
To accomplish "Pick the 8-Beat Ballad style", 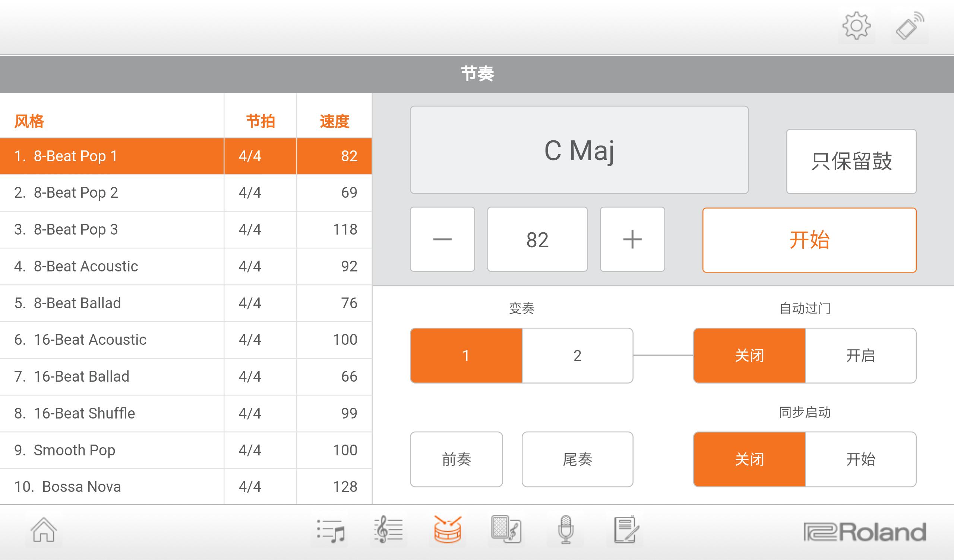I will [186, 303].
